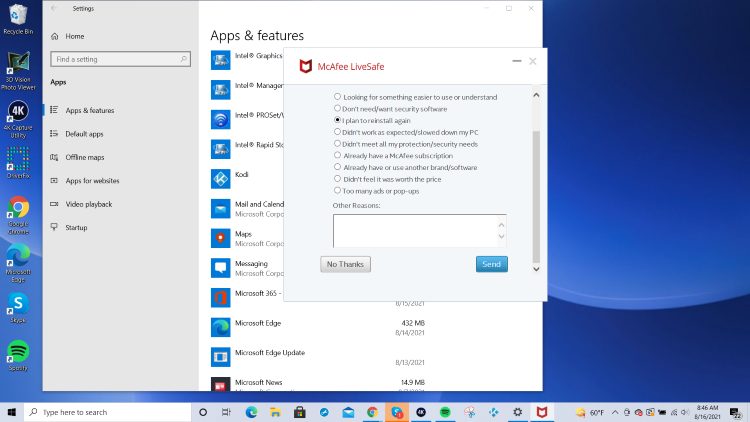Launch the 4K Capture Utility desktop icon

pyautogui.click(x=18, y=119)
